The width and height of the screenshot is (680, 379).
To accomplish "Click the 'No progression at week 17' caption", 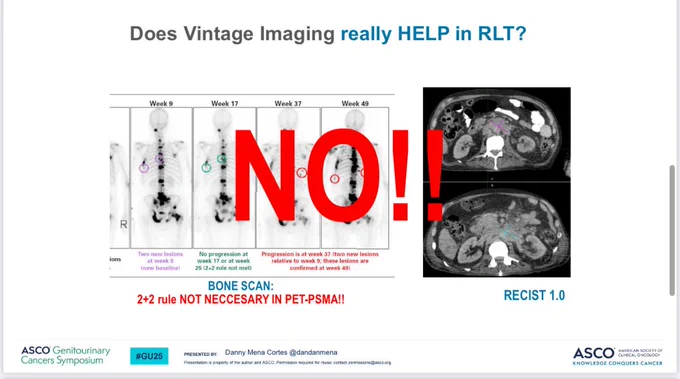I will pos(223,261).
